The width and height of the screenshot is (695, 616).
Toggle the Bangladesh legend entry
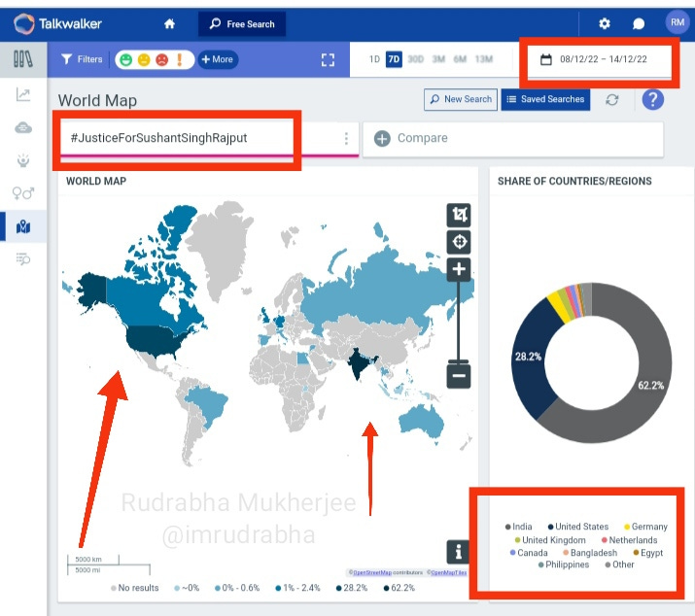pos(590,553)
